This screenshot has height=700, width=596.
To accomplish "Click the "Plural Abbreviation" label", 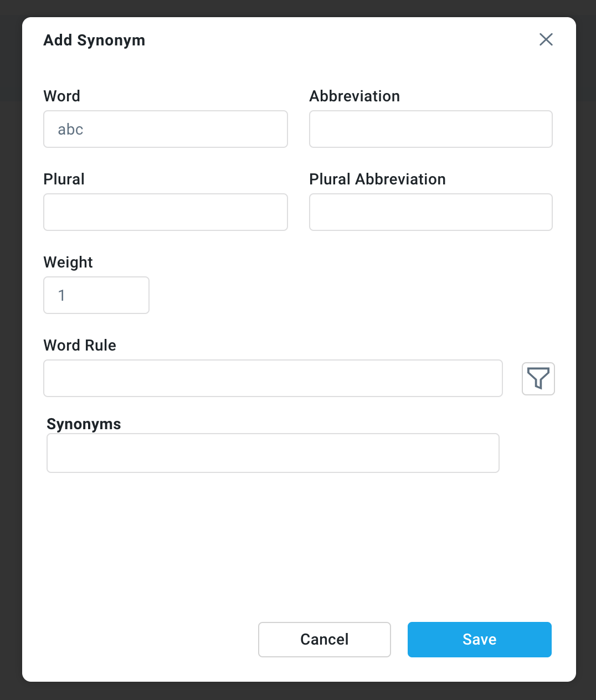I will click(377, 179).
